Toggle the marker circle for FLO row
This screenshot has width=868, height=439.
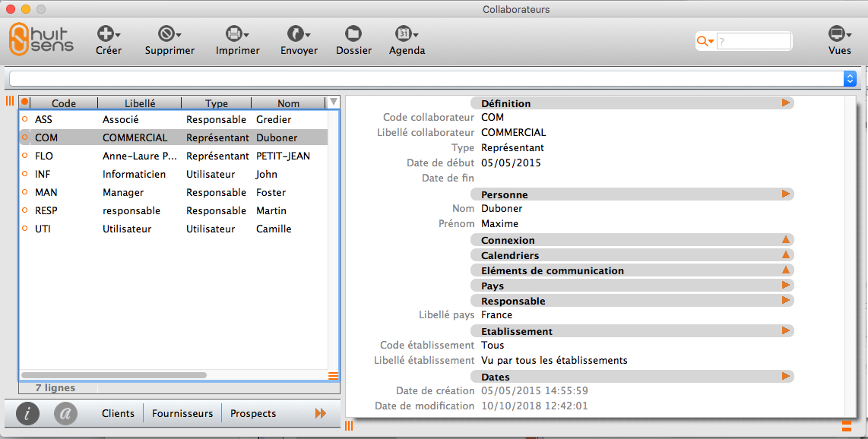tap(24, 156)
